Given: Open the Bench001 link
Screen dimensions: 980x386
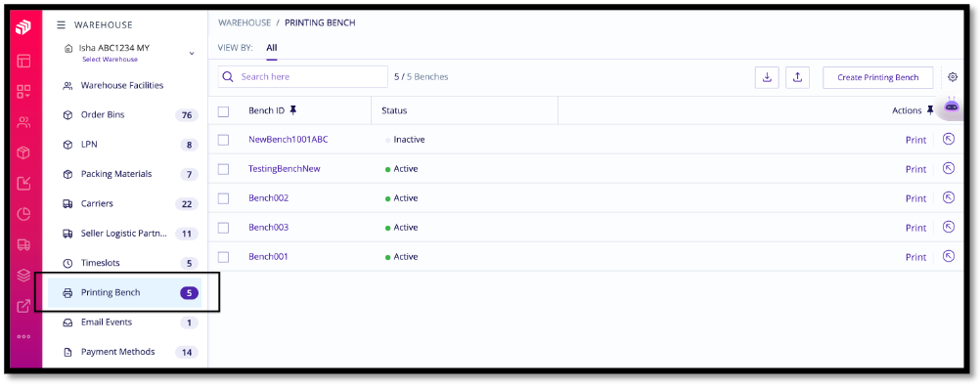Looking at the screenshot, I should pyautogui.click(x=268, y=257).
